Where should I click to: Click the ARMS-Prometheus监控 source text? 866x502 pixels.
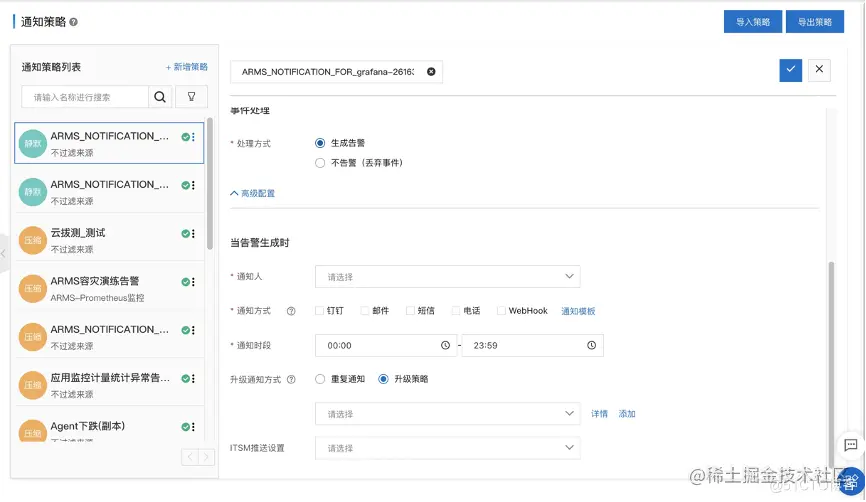[x=97, y=298]
